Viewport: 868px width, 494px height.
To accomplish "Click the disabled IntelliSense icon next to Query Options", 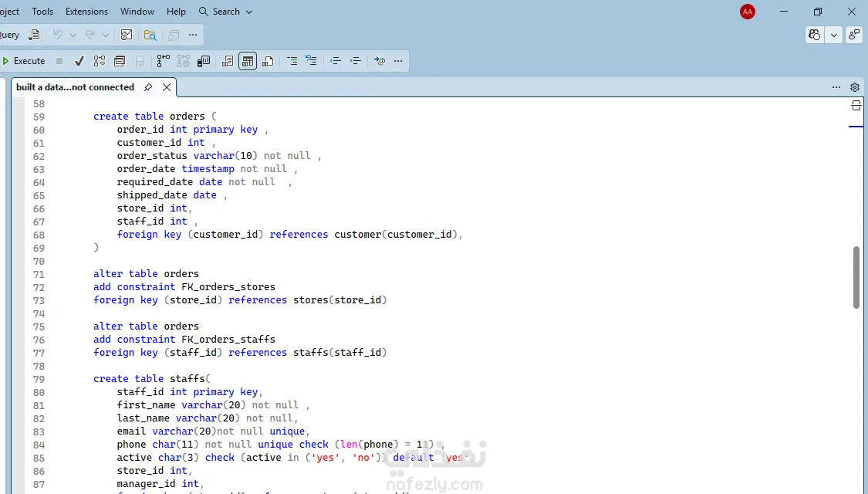I will pos(140,61).
